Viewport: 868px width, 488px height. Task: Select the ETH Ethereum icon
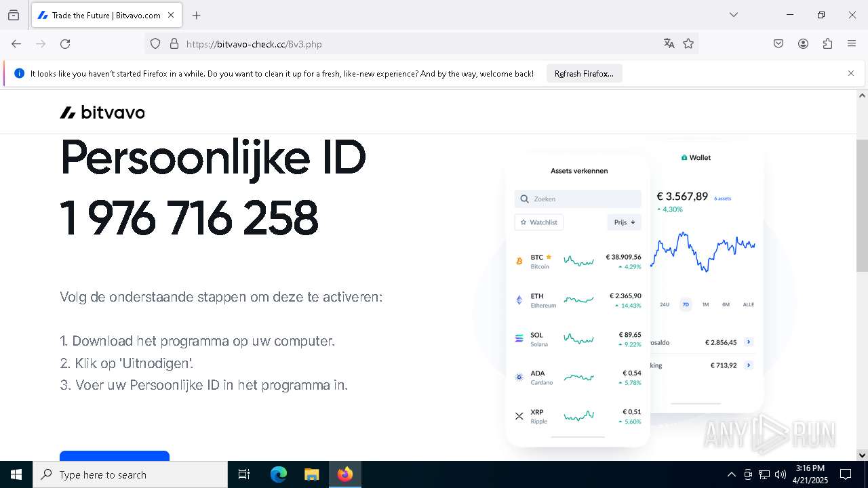coord(519,300)
